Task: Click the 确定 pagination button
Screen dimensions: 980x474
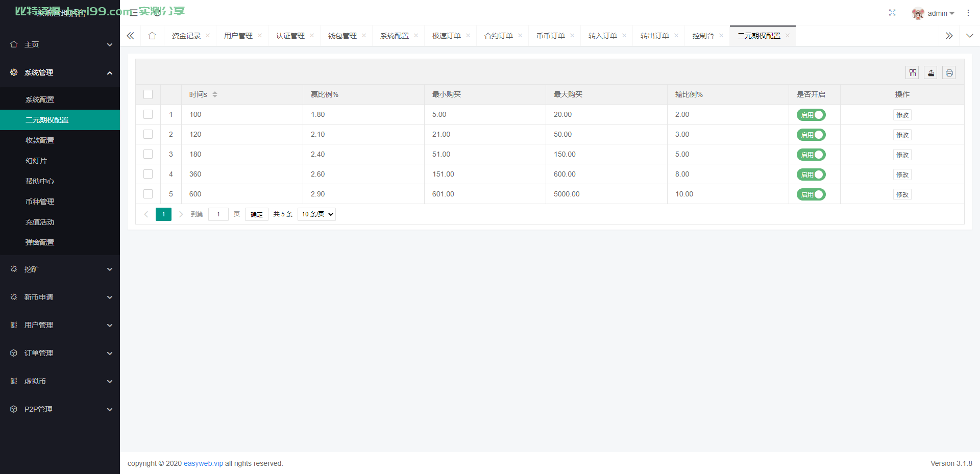Action: pos(257,214)
